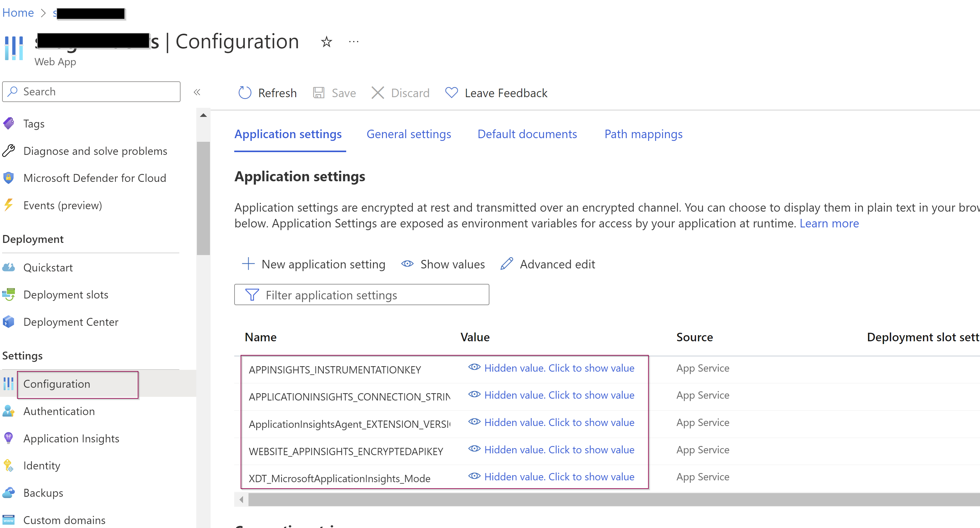
Task: Select Authentication in the Settings menu
Action: 98,411
